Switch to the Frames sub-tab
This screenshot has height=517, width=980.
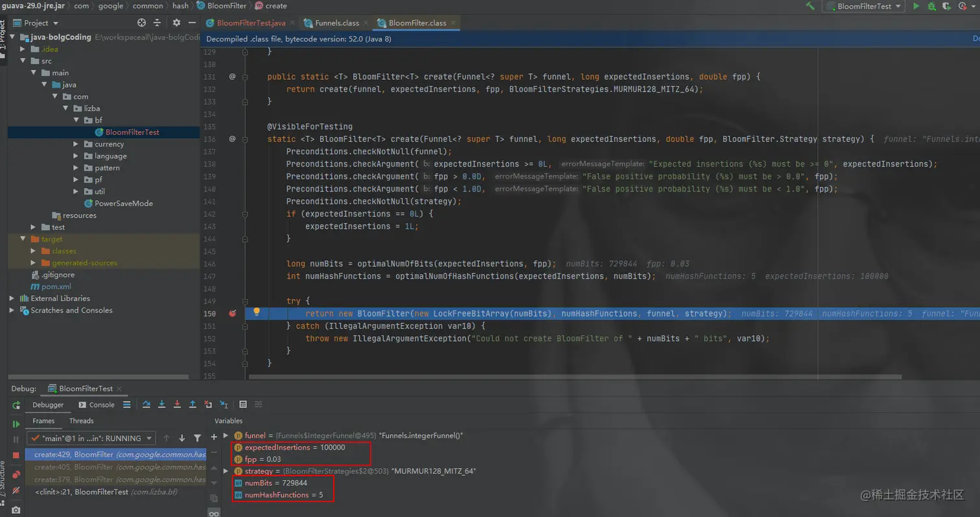click(x=43, y=421)
